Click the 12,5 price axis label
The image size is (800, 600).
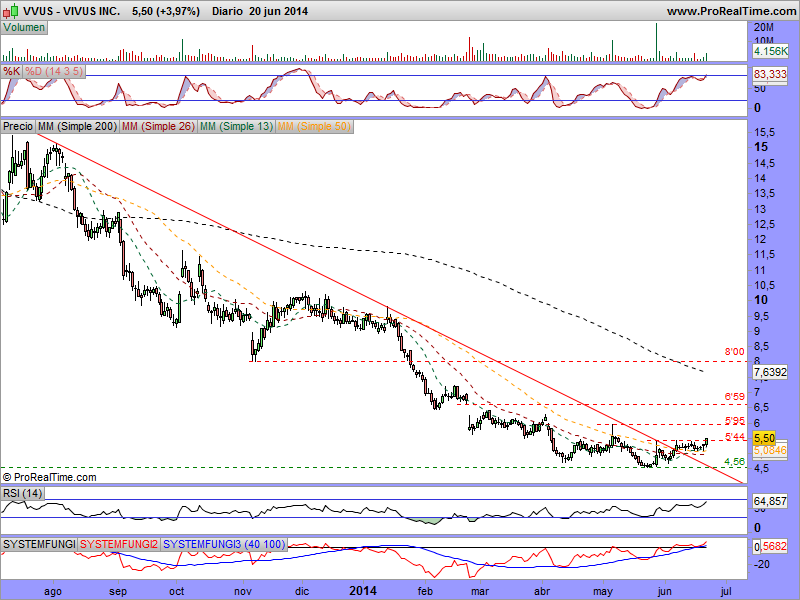pyautogui.click(x=764, y=224)
